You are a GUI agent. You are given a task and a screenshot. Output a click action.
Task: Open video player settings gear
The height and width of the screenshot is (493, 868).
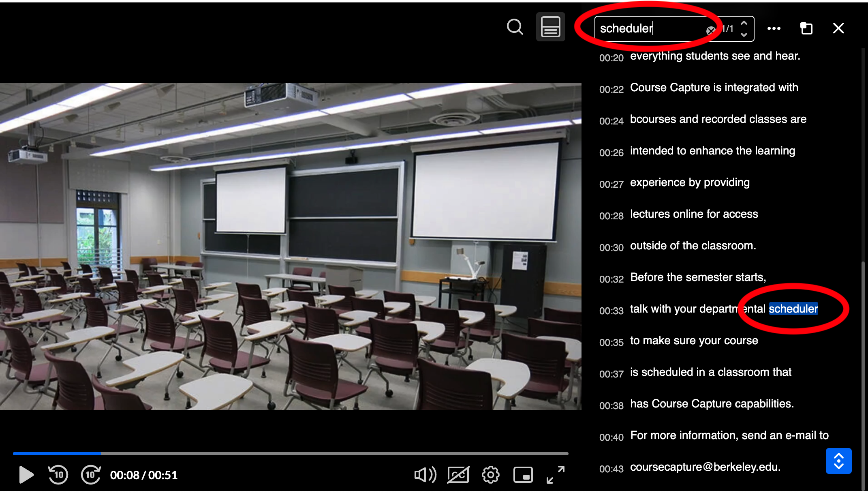click(x=491, y=475)
